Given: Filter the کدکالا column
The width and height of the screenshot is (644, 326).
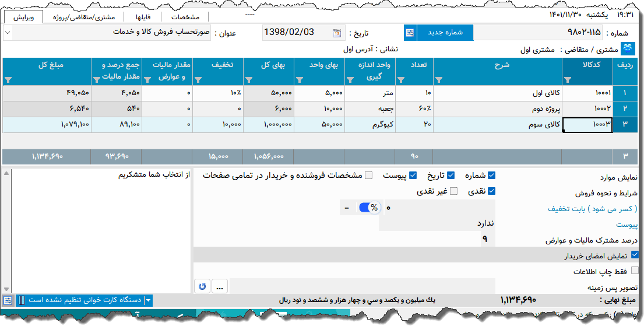Looking at the screenshot, I should point(568,79).
